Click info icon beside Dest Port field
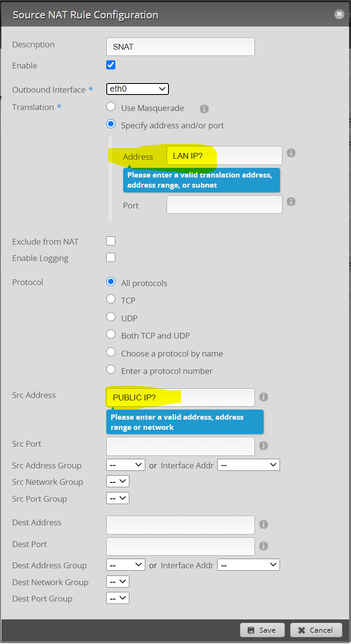The height and width of the screenshot is (644, 351). [x=264, y=546]
